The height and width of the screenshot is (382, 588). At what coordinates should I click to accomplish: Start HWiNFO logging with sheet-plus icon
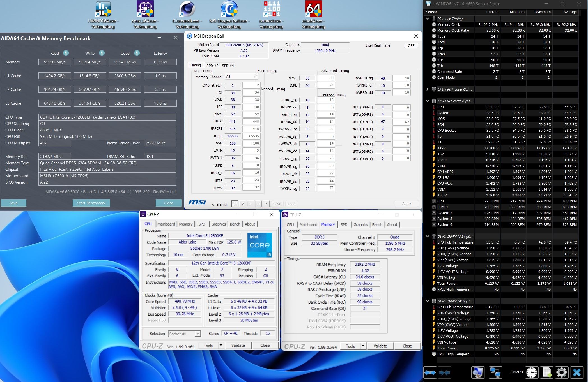tap(546, 372)
